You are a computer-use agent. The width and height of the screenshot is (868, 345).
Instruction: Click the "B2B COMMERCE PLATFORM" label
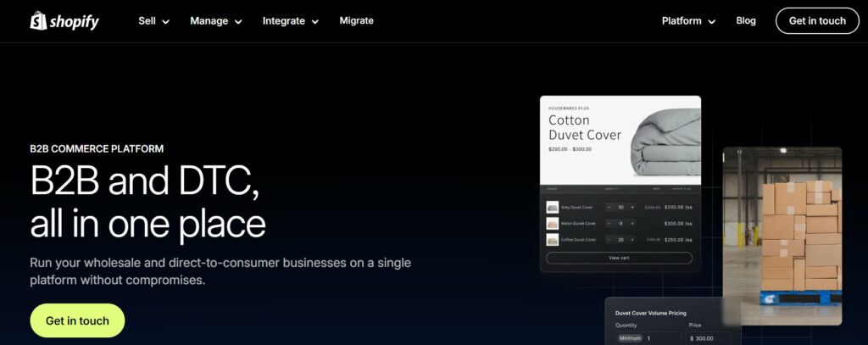coord(97,148)
